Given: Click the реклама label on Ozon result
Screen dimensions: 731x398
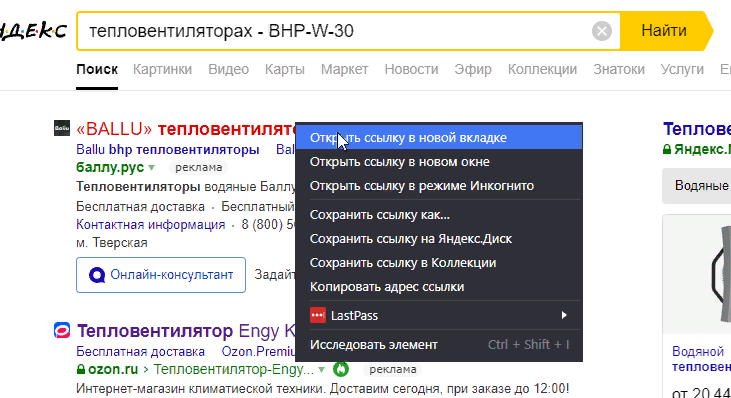Looking at the screenshot, I should click(x=393, y=369).
